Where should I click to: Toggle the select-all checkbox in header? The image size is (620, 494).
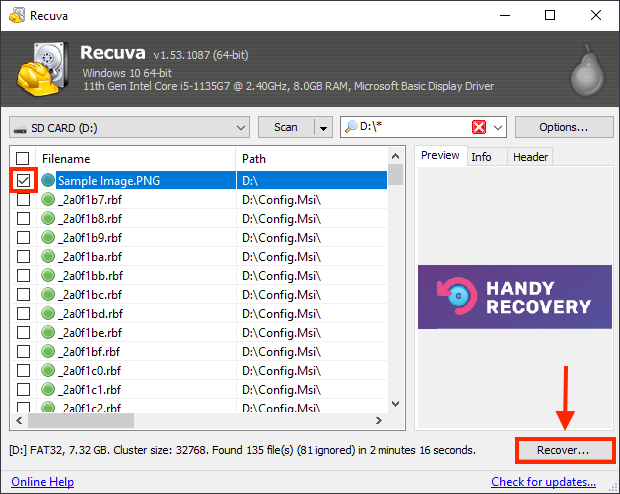(x=23, y=159)
